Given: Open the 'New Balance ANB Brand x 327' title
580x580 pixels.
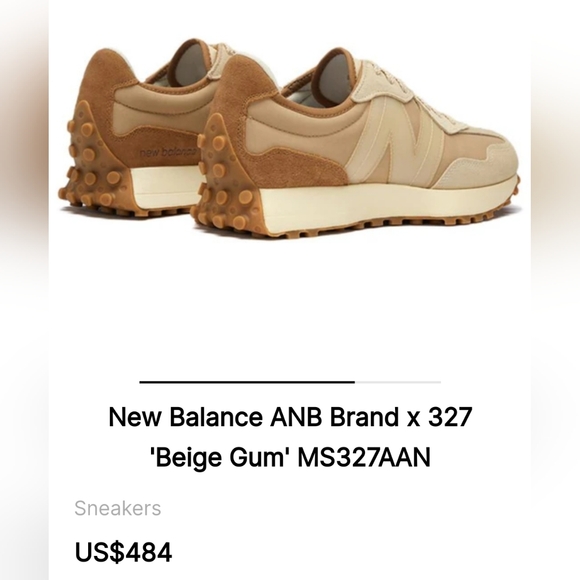Looking at the screenshot, I should pos(290,417).
